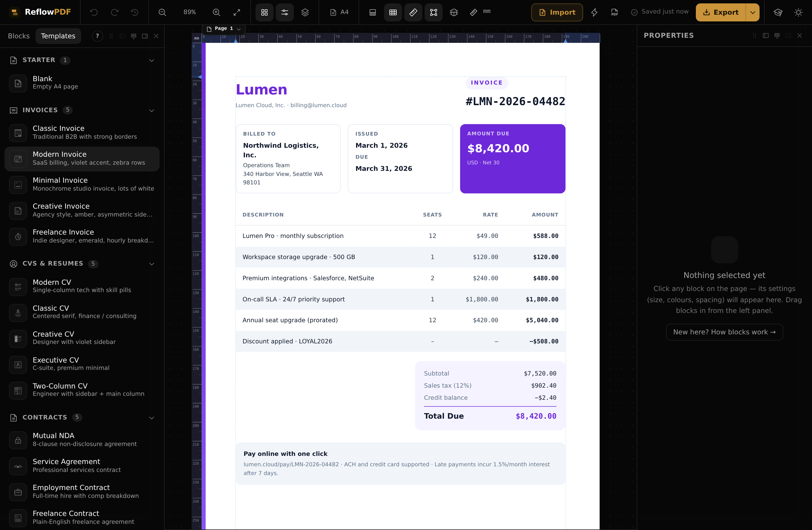Grab the left panel drag handle
The image size is (812, 530).
pyautogui.click(x=111, y=36)
